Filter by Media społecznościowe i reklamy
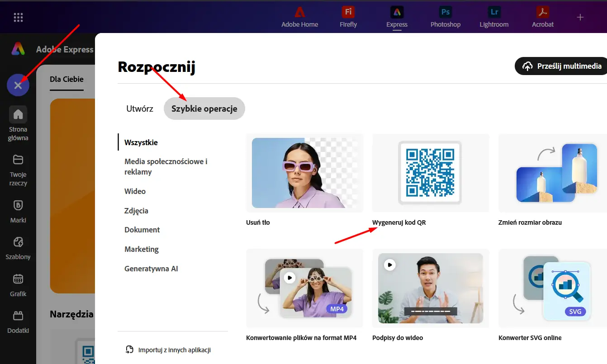 point(166,166)
